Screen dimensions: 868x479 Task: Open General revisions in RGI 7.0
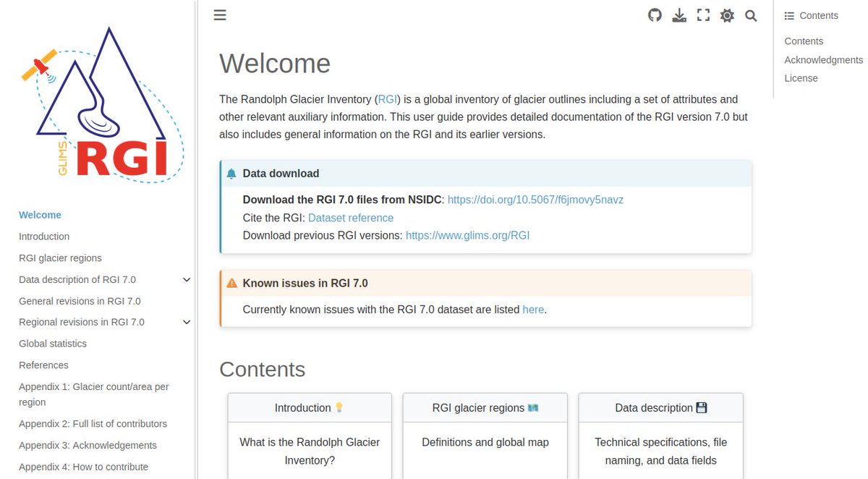(80, 301)
